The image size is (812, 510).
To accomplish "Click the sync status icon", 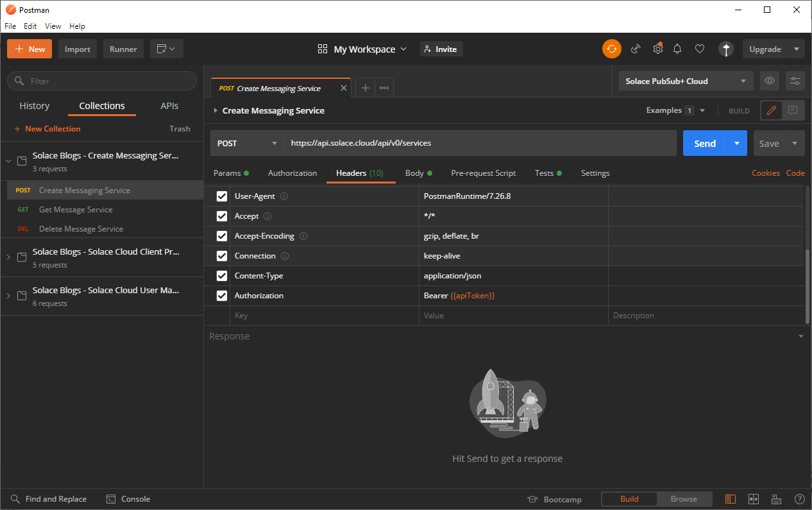I will pyautogui.click(x=611, y=49).
